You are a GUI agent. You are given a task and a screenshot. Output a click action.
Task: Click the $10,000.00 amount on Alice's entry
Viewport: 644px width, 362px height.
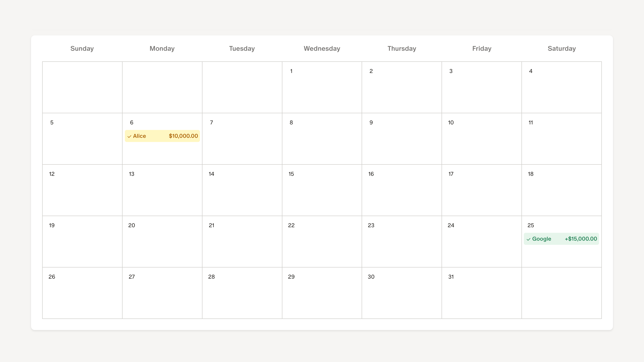(183, 136)
